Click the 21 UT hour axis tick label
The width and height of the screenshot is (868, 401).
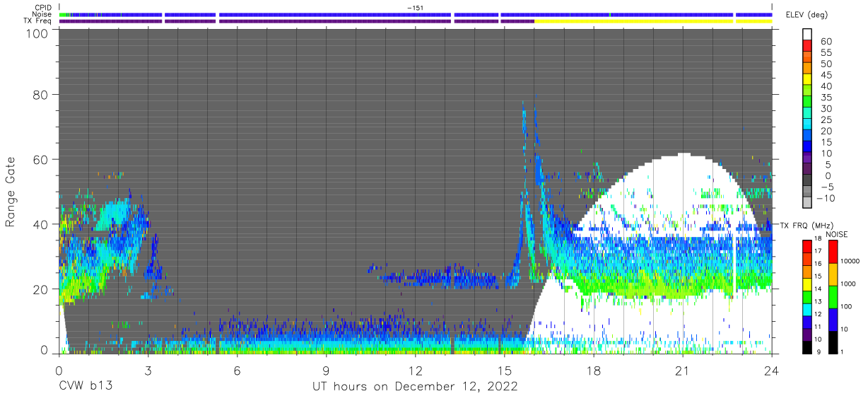[682, 370]
